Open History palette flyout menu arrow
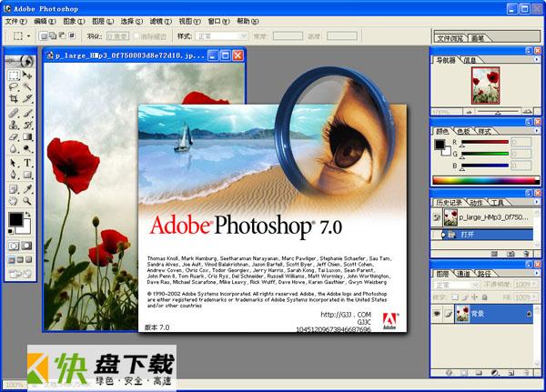This screenshot has width=546, height=392. pyautogui.click(x=537, y=202)
